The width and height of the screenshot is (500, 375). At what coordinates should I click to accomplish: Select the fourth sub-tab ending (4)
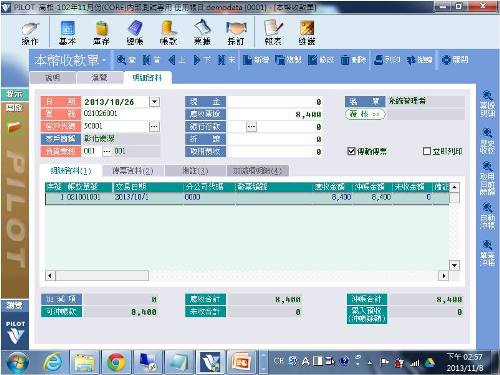pos(258,171)
